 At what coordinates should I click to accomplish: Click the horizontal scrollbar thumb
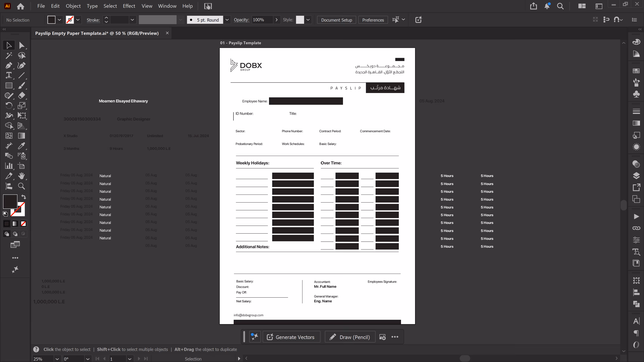[465, 358]
